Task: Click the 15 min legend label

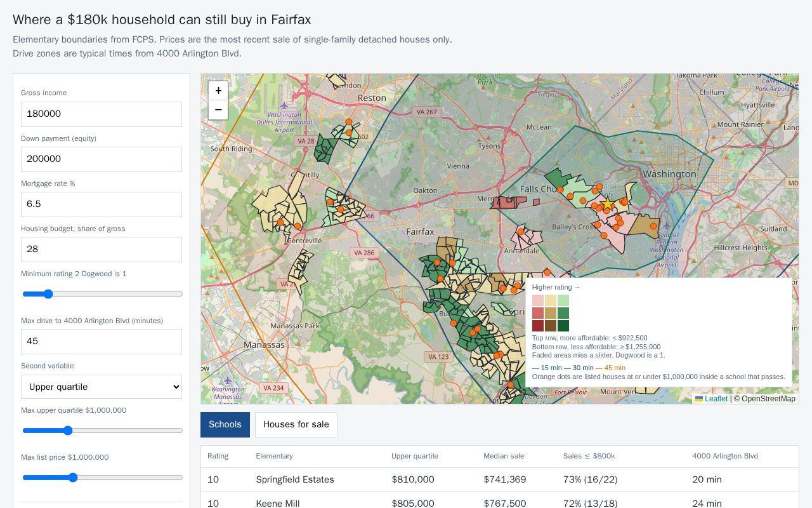Action: click(x=547, y=368)
